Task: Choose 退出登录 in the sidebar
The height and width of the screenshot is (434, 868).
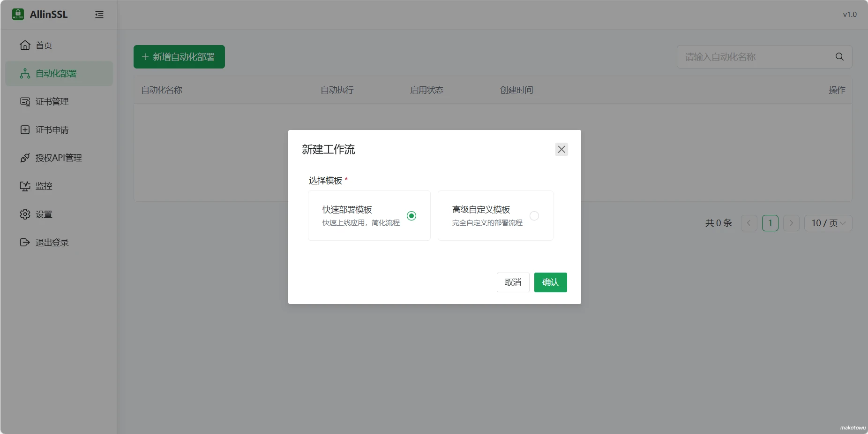Action: (x=59, y=242)
